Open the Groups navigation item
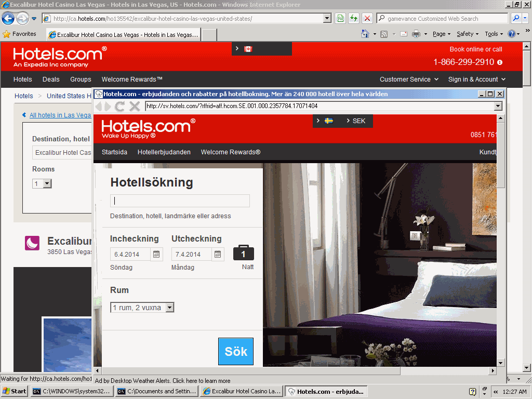The image size is (532, 399). click(81, 79)
